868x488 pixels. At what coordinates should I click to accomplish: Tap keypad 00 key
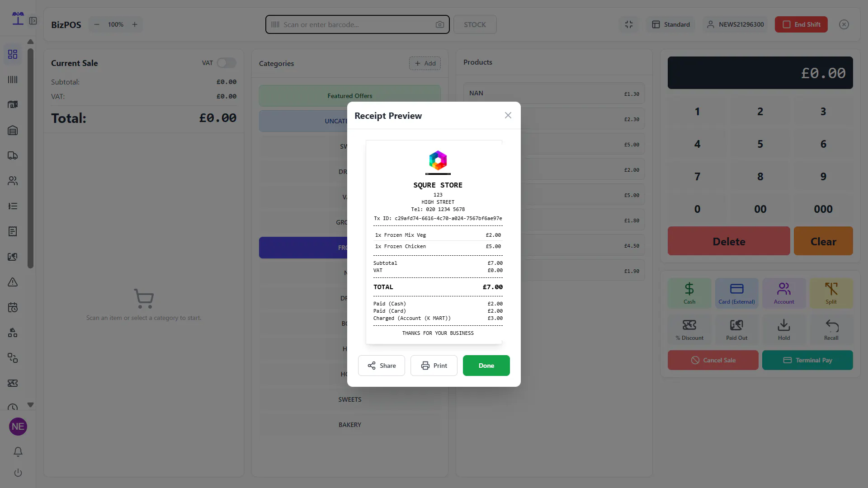(x=760, y=209)
